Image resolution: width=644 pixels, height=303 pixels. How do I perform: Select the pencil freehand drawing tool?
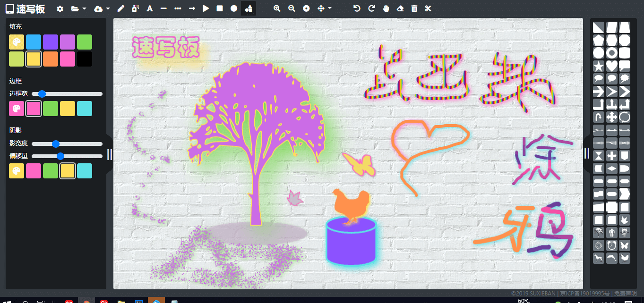(x=121, y=8)
